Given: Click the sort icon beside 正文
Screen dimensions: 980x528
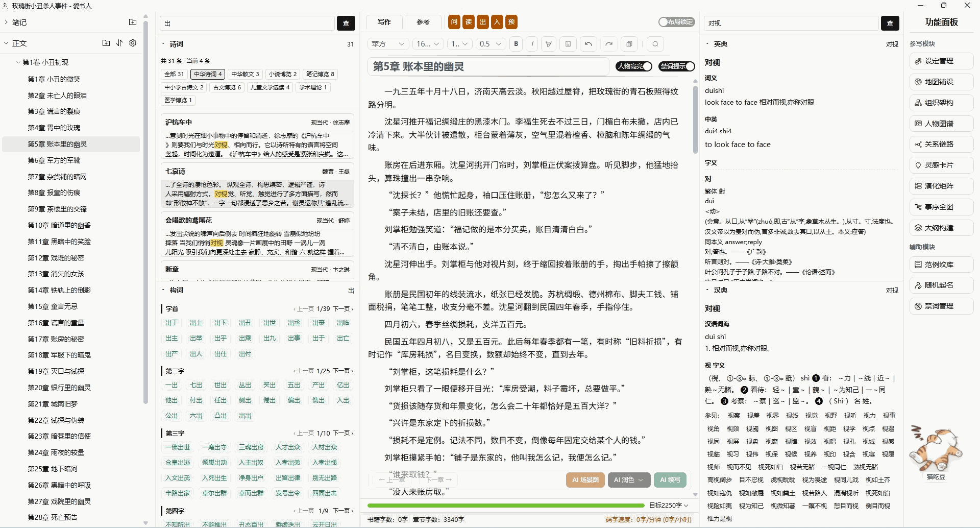Looking at the screenshot, I should [x=119, y=43].
